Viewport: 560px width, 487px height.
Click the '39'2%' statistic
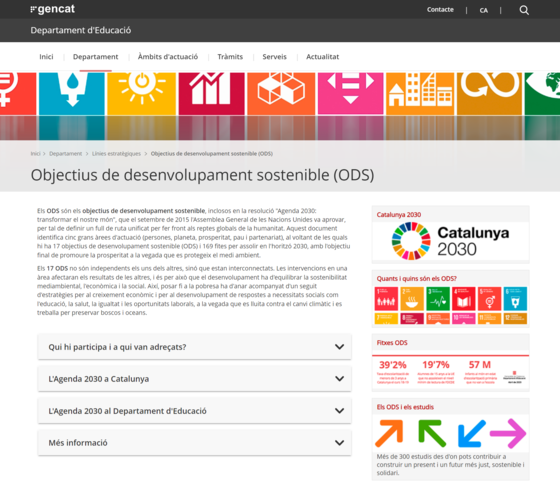pos(392,365)
